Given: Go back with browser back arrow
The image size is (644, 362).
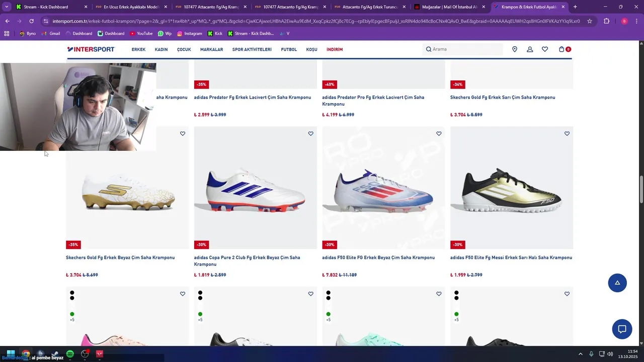Looking at the screenshot, I should [7, 21].
